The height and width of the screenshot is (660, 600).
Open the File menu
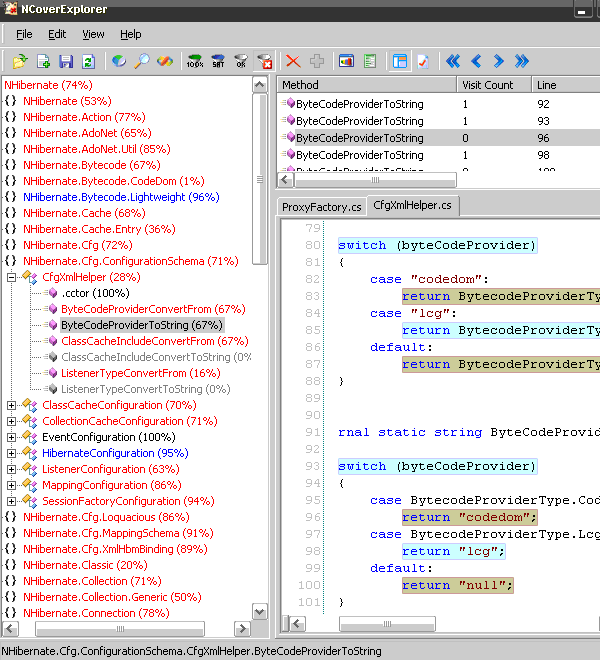click(x=24, y=34)
